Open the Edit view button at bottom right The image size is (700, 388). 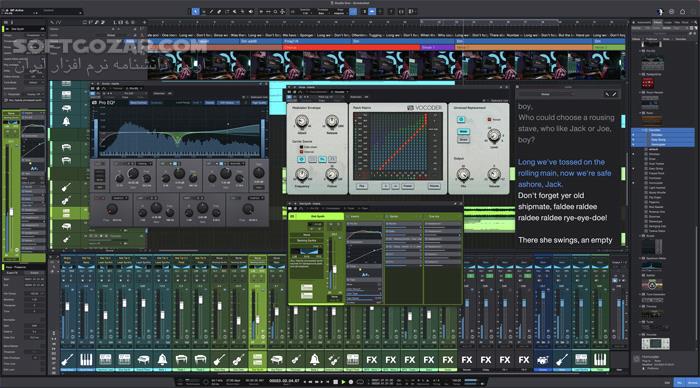point(667,383)
